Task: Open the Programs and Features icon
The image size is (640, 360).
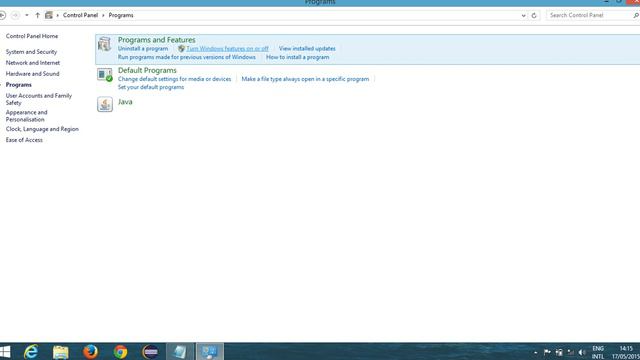Action: tap(104, 44)
